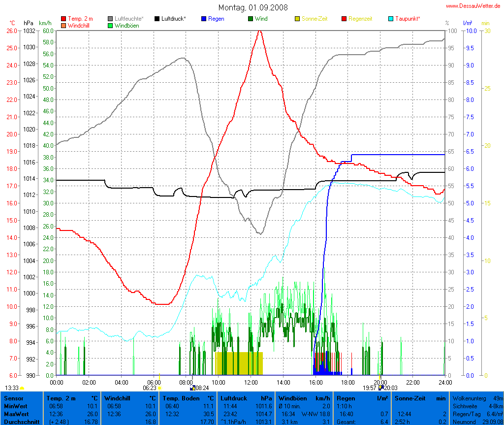This screenshot has height=425, width=504.
Task: Click the light green Windböen legend square
Action: (110, 25)
